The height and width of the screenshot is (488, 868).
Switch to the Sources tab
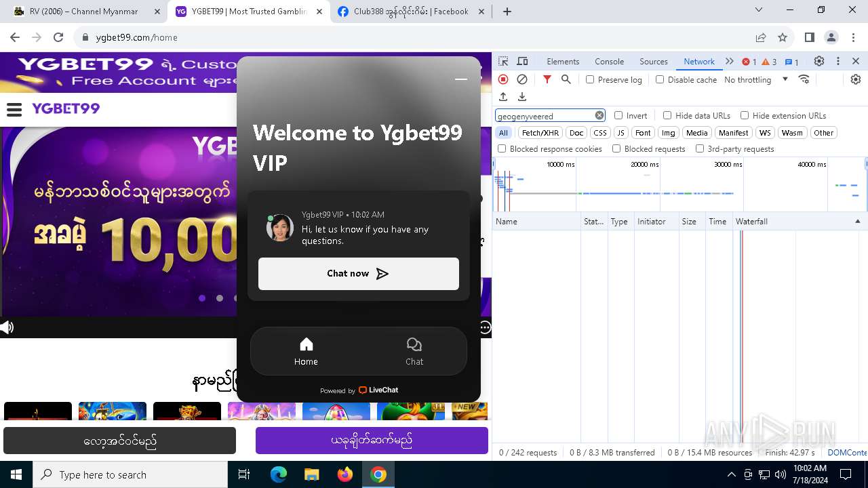654,61
